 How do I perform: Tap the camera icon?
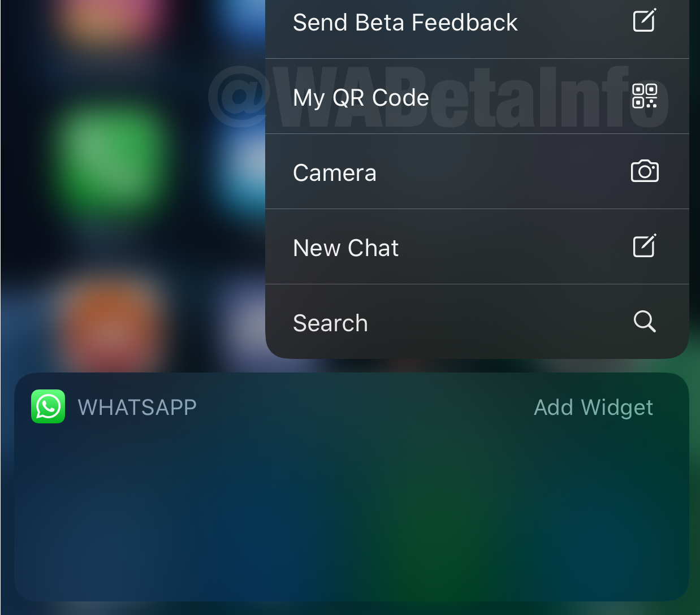645,171
